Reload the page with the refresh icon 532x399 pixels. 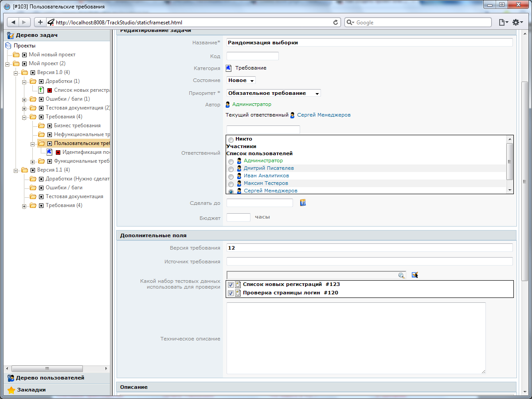pyautogui.click(x=336, y=22)
